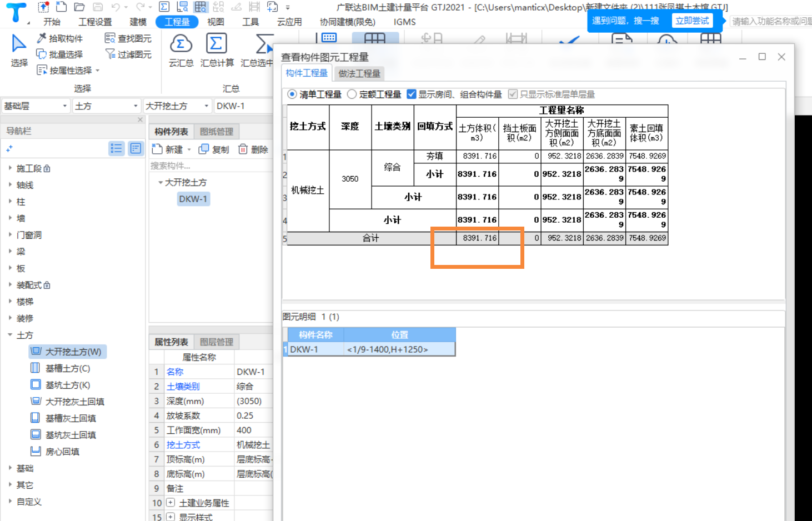Screen dimensions: 812x521
Task: Click the 挖土方式 property name link
Action: coord(183,445)
